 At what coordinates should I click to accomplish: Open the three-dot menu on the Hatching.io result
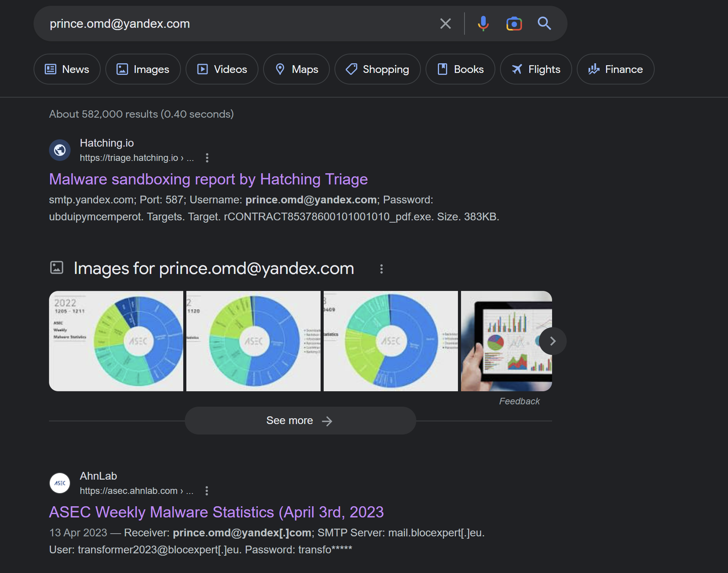coord(207,158)
